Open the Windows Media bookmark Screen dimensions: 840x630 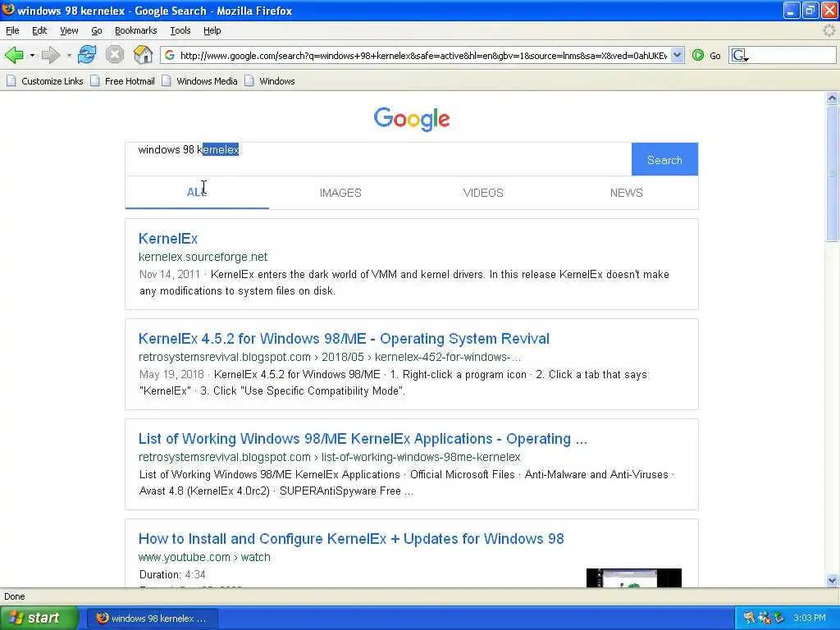(x=200, y=81)
